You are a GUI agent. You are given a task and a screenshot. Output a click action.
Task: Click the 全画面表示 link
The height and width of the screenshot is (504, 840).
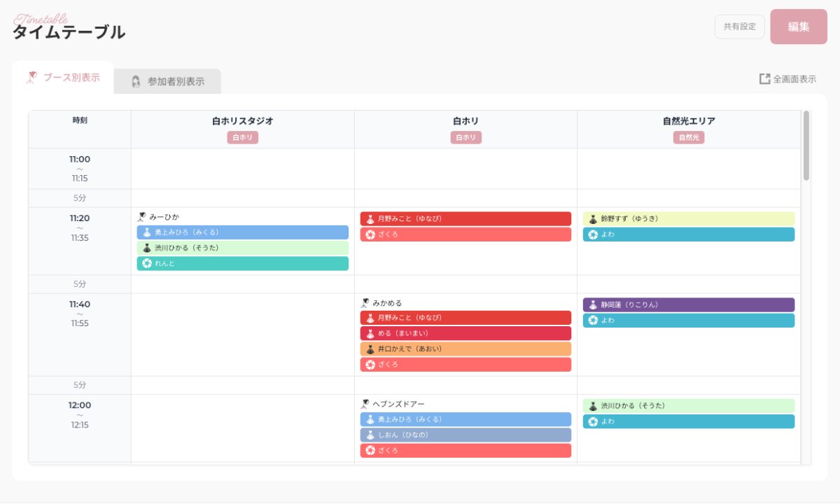click(x=794, y=79)
